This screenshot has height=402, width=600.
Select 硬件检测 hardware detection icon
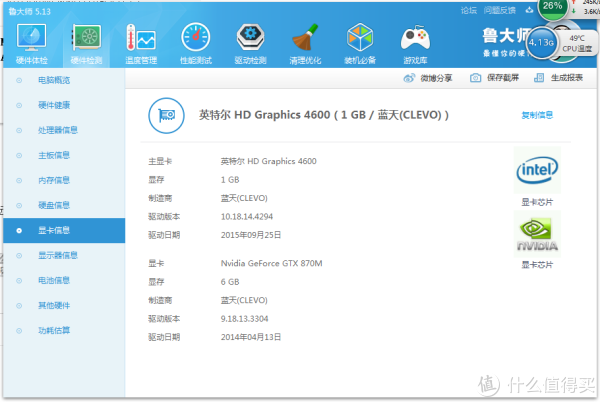(86, 42)
